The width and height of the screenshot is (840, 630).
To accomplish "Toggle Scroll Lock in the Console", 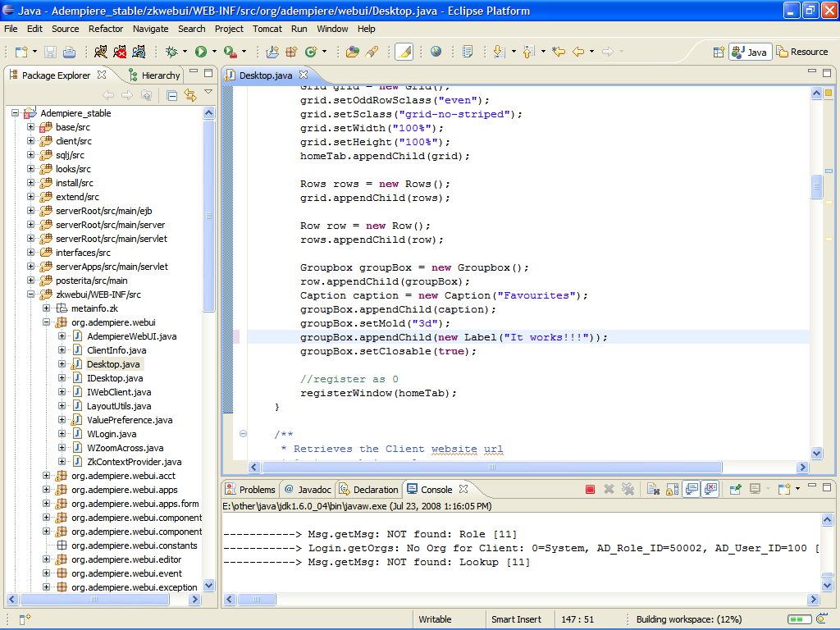I will click(672, 489).
